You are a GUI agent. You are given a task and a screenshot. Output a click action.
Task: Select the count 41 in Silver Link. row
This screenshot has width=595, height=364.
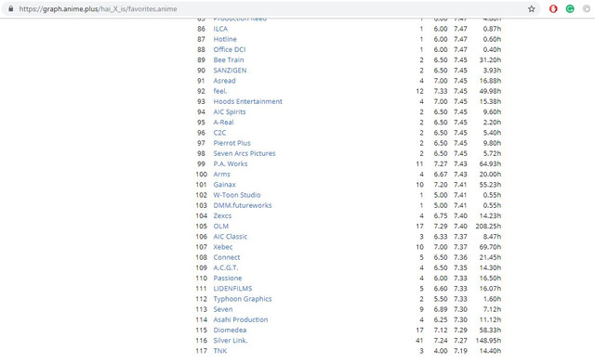pos(419,341)
